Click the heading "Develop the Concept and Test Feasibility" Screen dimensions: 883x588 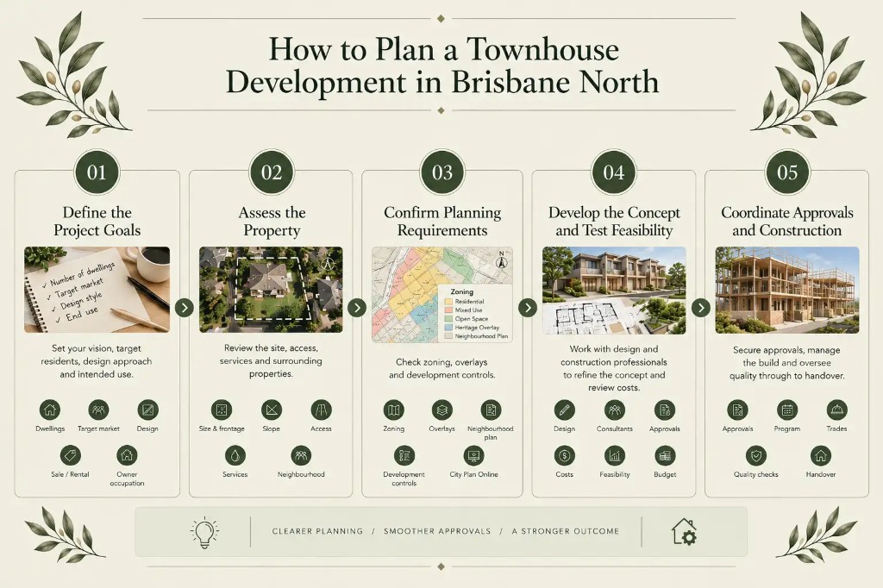[x=614, y=221]
